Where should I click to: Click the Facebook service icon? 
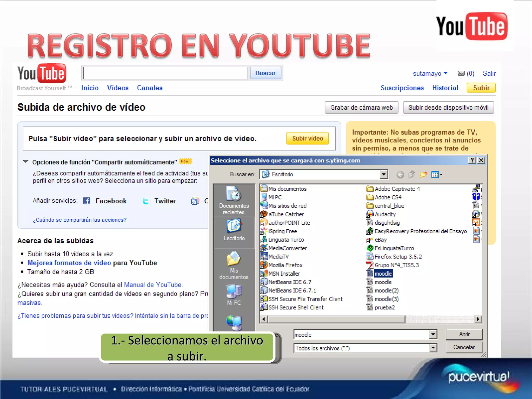point(87,201)
